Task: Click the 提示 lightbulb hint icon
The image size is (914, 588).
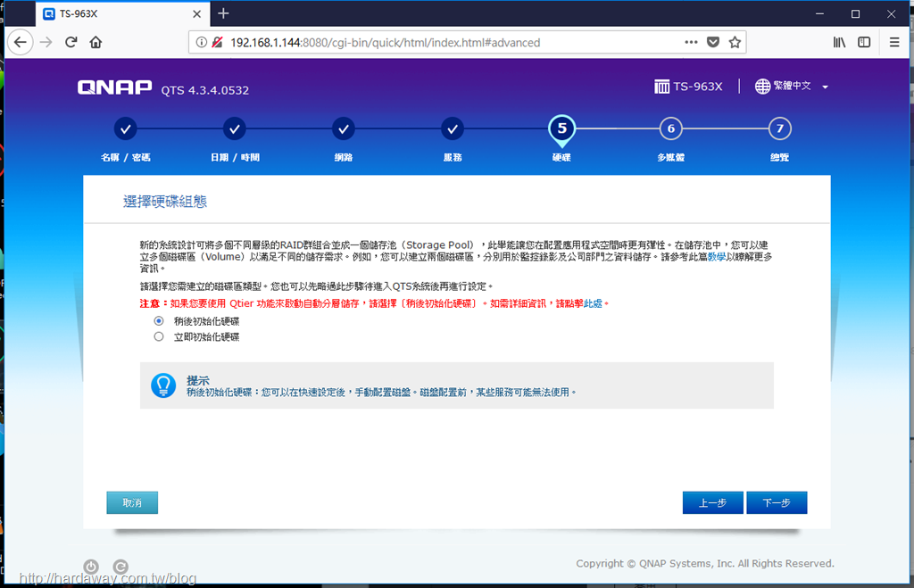Action: point(163,385)
